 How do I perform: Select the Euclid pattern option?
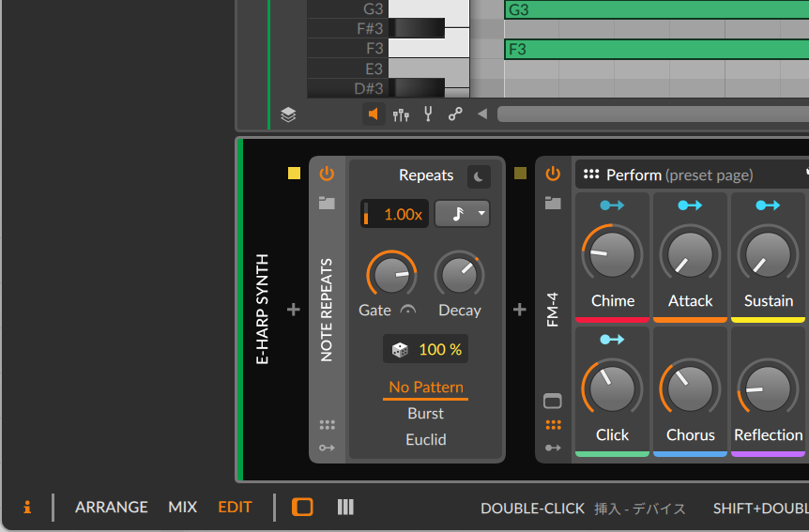coord(426,440)
